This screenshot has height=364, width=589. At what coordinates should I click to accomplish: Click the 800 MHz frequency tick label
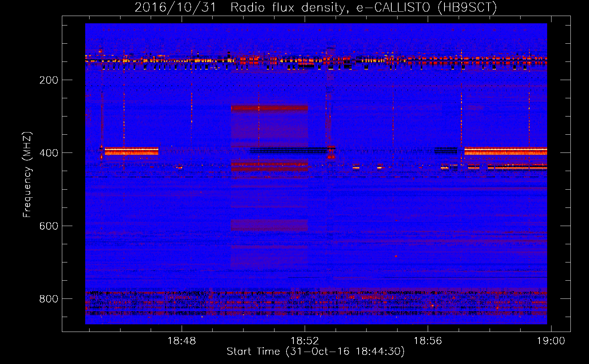49,299
